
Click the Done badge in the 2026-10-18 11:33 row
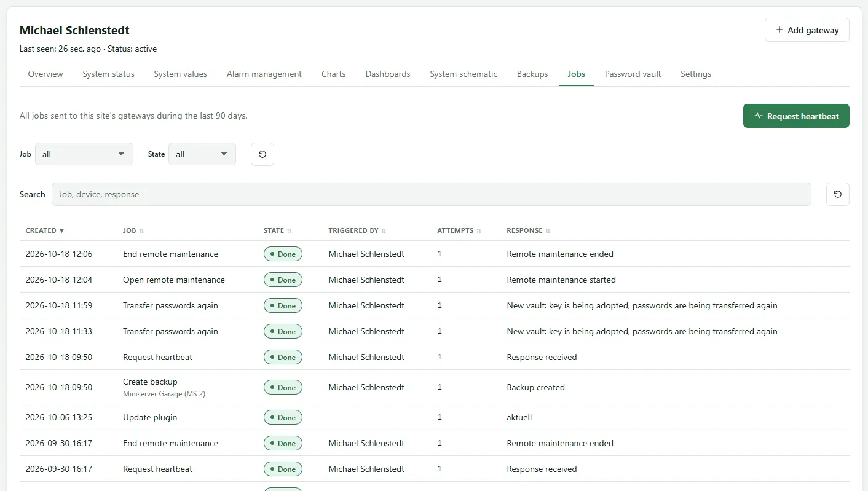(x=283, y=331)
